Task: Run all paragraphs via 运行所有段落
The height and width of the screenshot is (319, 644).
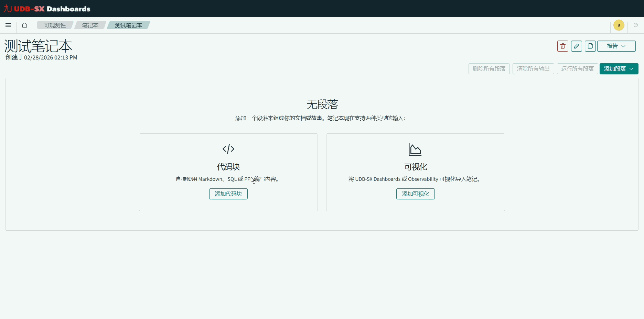Action: tap(577, 69)
